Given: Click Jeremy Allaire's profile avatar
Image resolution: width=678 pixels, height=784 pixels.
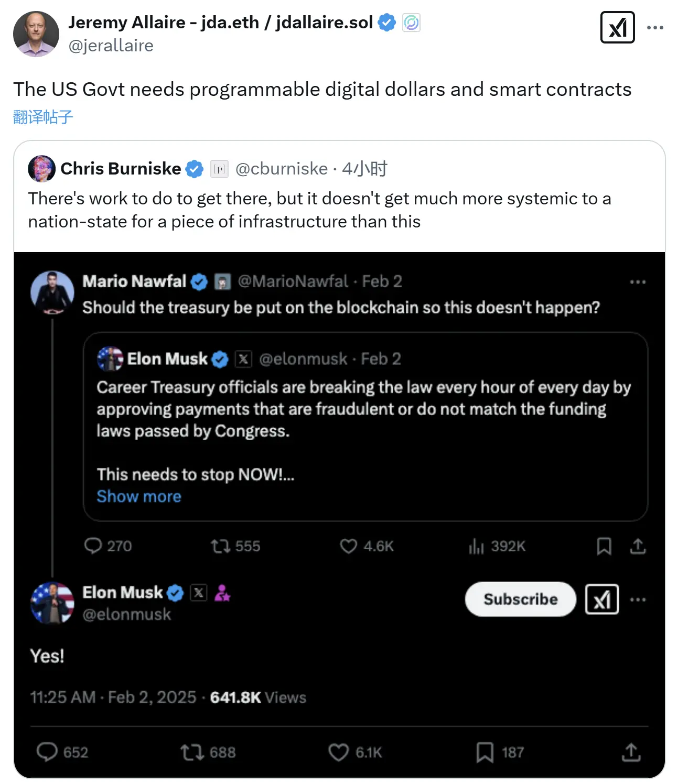Looking at the screenshot, I should (x=36, y=34).
